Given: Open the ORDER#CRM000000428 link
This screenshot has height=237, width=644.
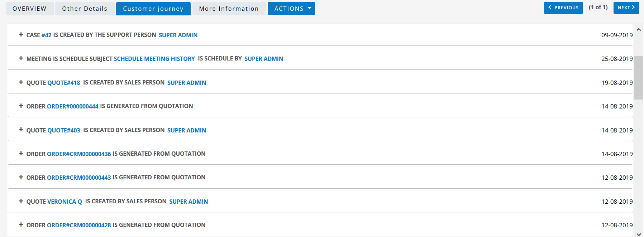Looking at the screenshot, I should [79, 225].
